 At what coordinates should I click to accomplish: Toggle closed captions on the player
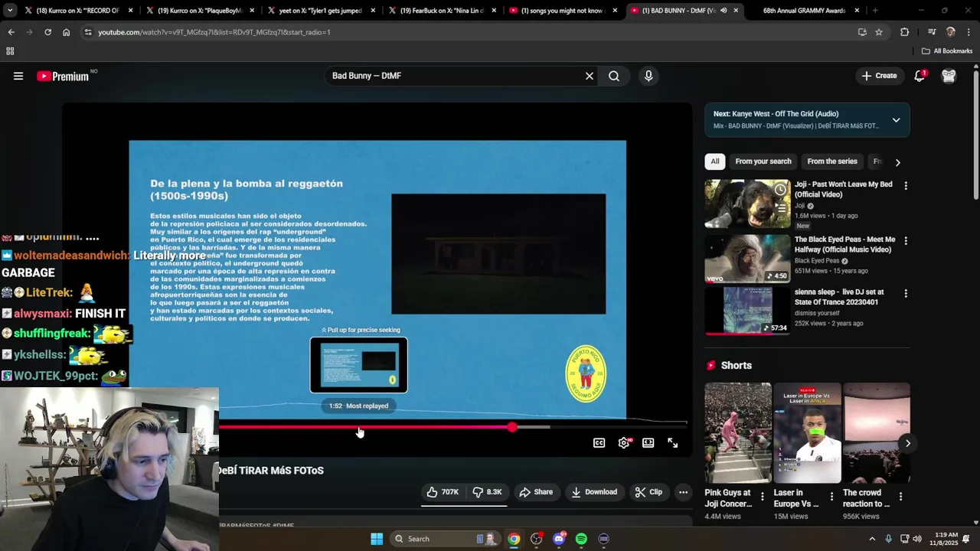(x=599, y=442)
